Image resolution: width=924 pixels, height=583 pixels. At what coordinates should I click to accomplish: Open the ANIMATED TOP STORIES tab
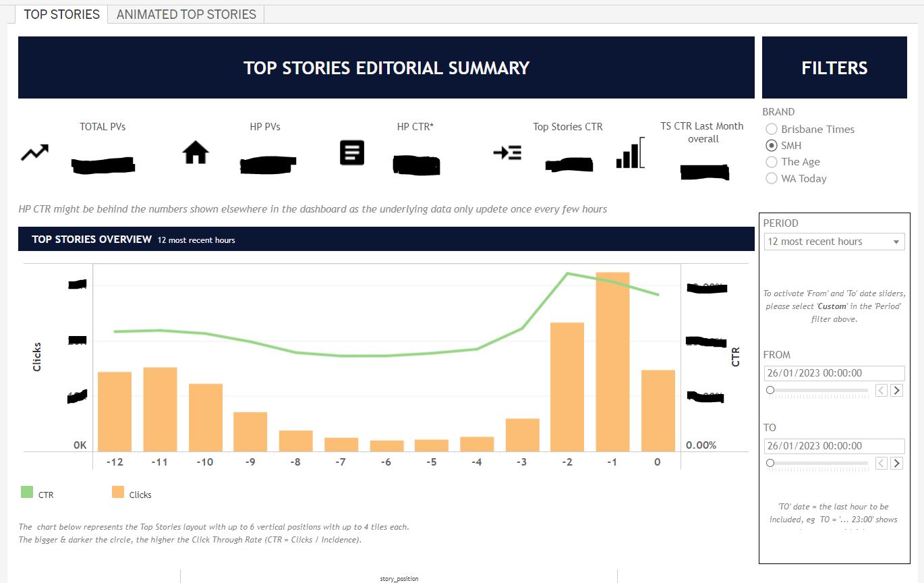tap(186, 14)
